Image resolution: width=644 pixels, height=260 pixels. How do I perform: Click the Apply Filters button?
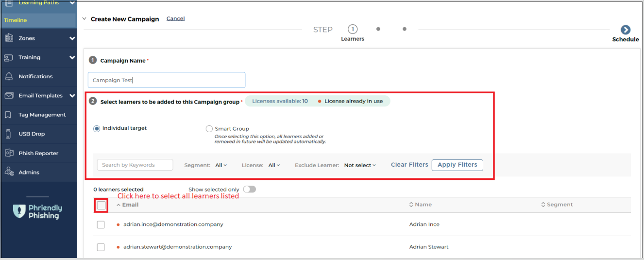pos(457,165)
